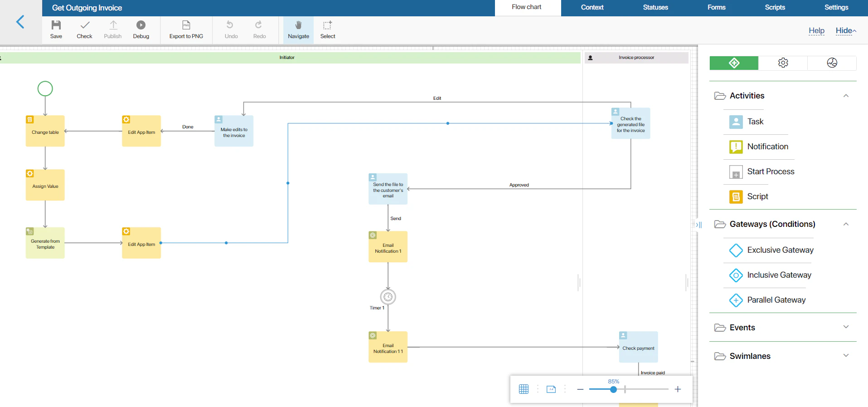Select the green diagram elements panel tab

coord(734,63)
